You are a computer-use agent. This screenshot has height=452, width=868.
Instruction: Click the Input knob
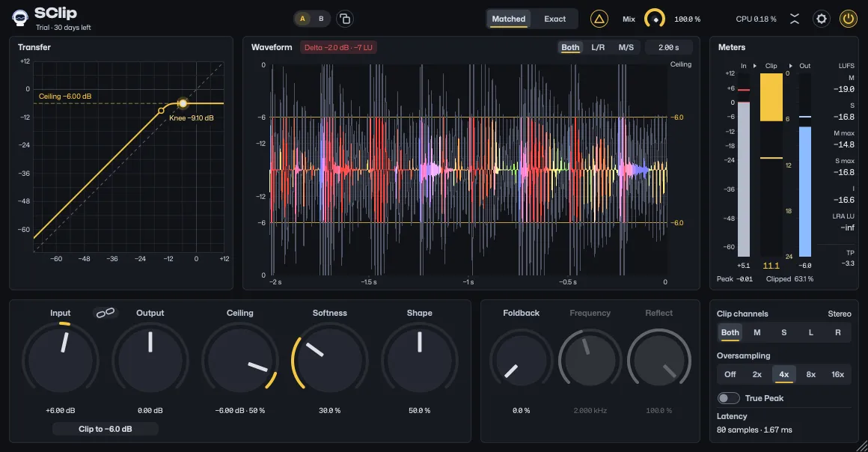[61, 360]
